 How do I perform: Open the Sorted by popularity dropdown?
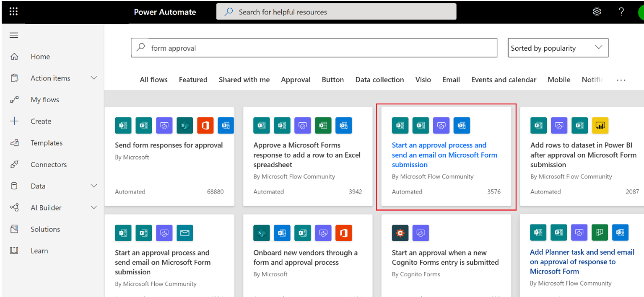coord(558,48)
